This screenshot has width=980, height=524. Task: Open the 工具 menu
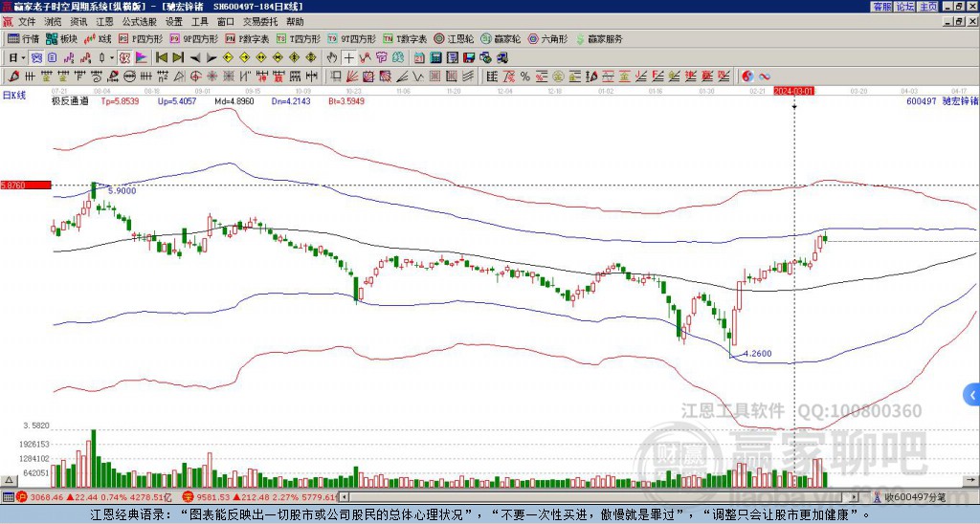click(200, 22)
